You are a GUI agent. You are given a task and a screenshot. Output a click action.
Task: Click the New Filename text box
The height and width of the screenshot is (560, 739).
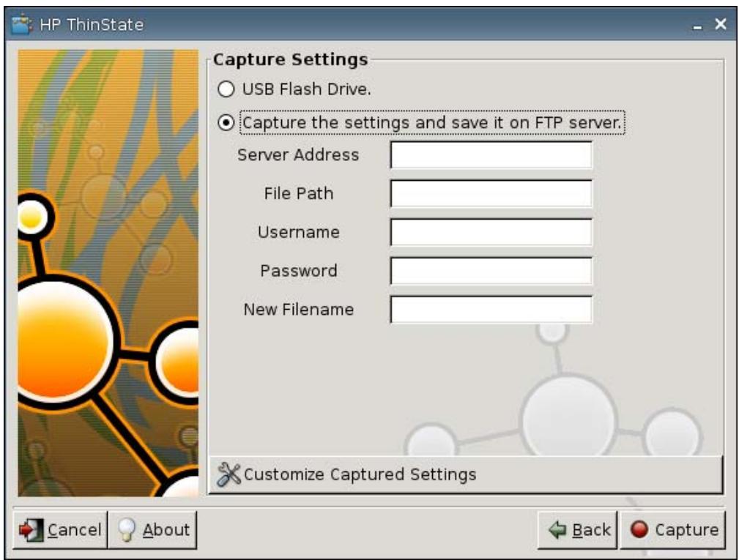[491, 310]
